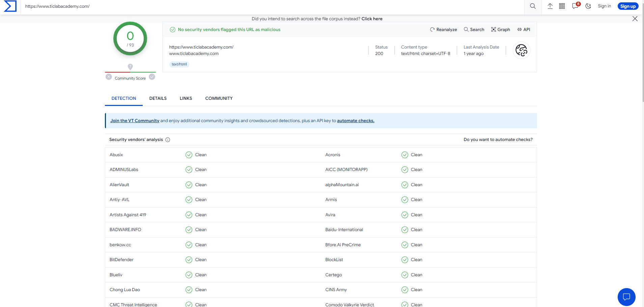The image size is (644, 307).
Task: Click the 'CMC Threat Intelligence' vendor name
Action: pos(133,305)
